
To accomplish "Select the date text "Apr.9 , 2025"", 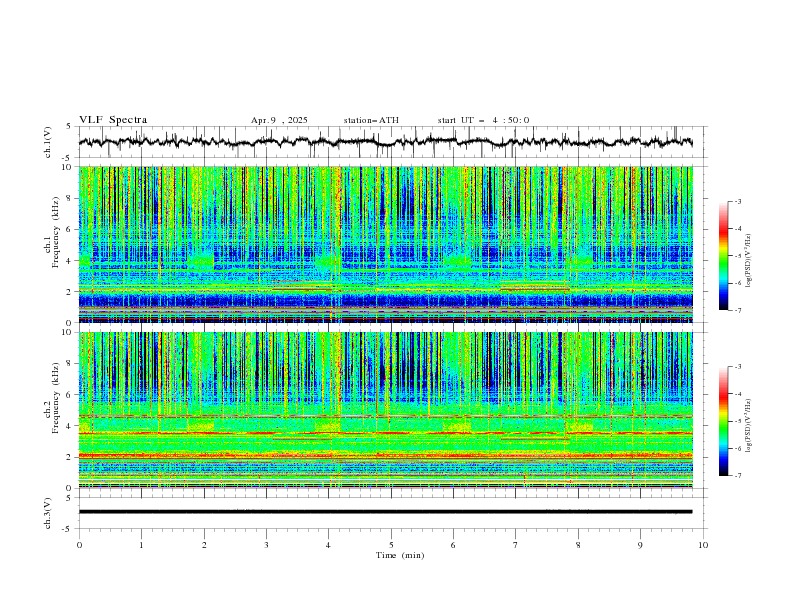I will (x=279, y=120).
